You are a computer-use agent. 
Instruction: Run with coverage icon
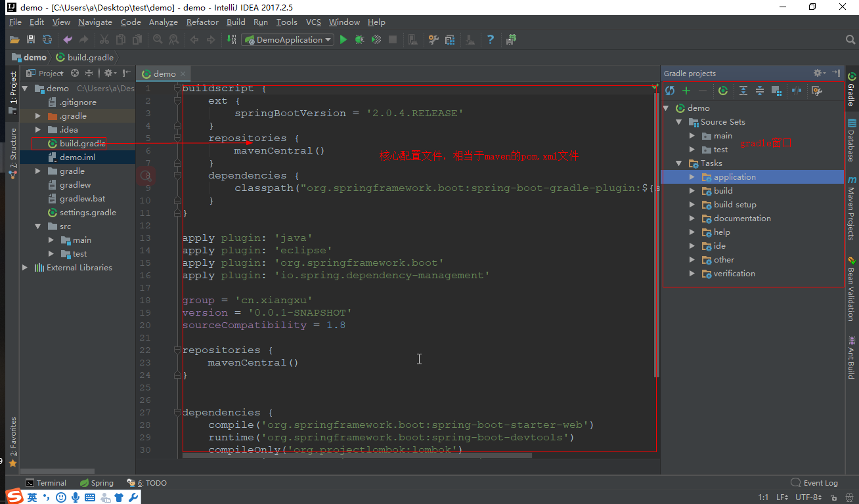pyautogui.click(x=376, y=40)
